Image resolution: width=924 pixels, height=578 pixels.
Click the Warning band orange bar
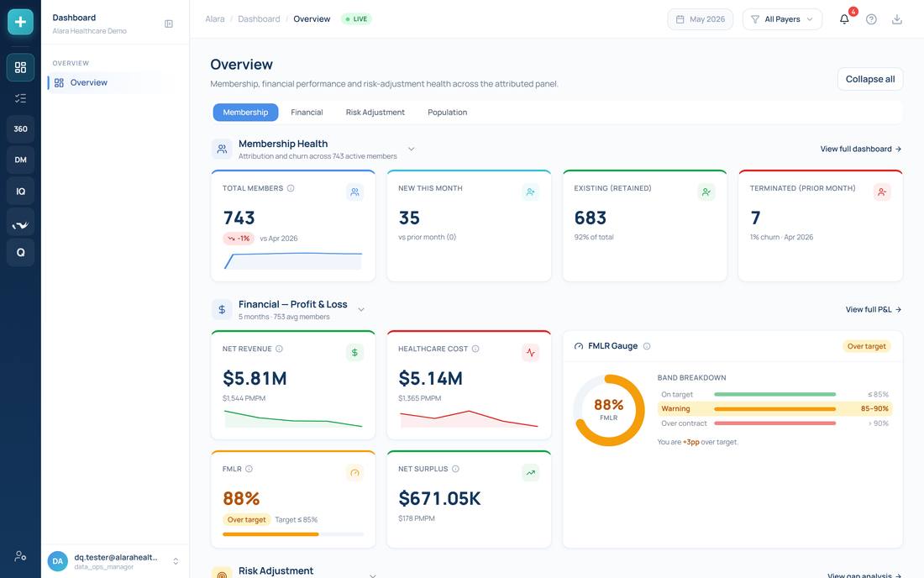775,409
